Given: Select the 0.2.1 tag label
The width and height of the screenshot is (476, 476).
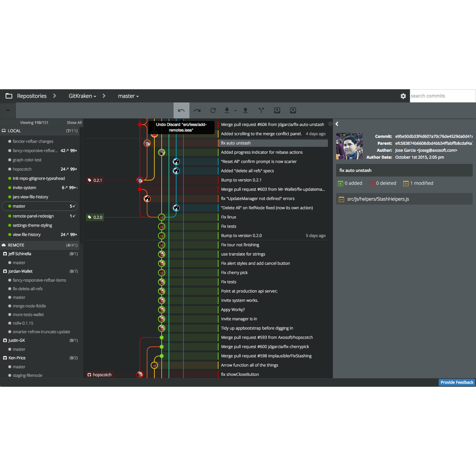Looking at the screenshot, I should pos(95,180).
